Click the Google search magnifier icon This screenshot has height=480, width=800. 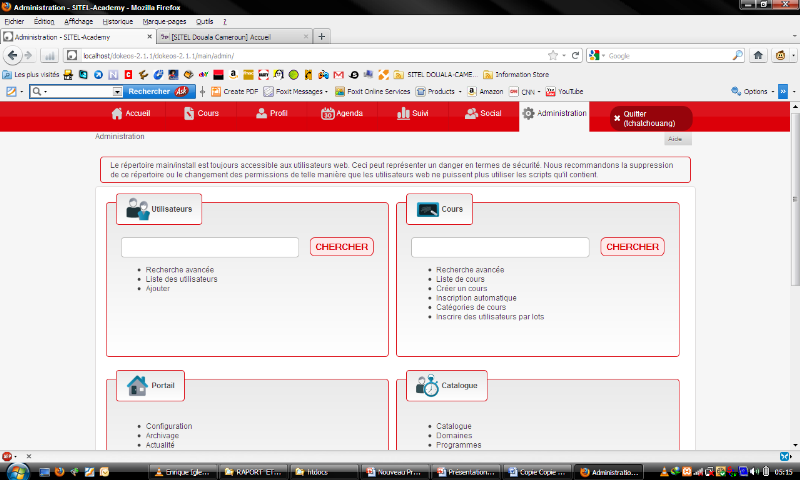pyautogui.click(x=737, y=55)
